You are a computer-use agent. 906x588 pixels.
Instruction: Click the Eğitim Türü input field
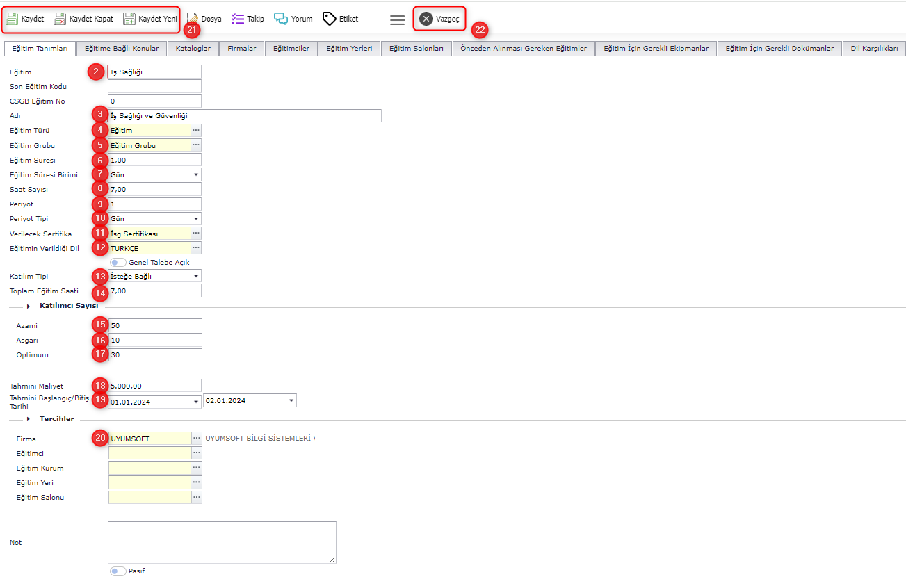point(149,130)
